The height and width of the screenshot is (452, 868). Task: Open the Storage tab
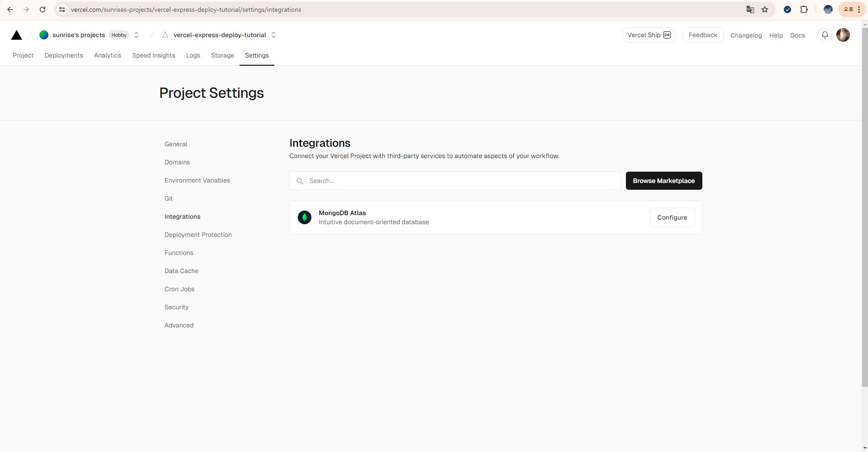coord(223,55)
